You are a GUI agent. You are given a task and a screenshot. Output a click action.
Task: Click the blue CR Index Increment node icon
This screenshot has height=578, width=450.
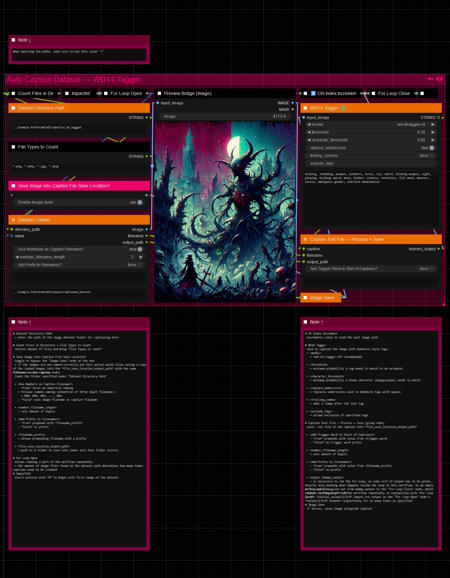(x=313, y=94)
